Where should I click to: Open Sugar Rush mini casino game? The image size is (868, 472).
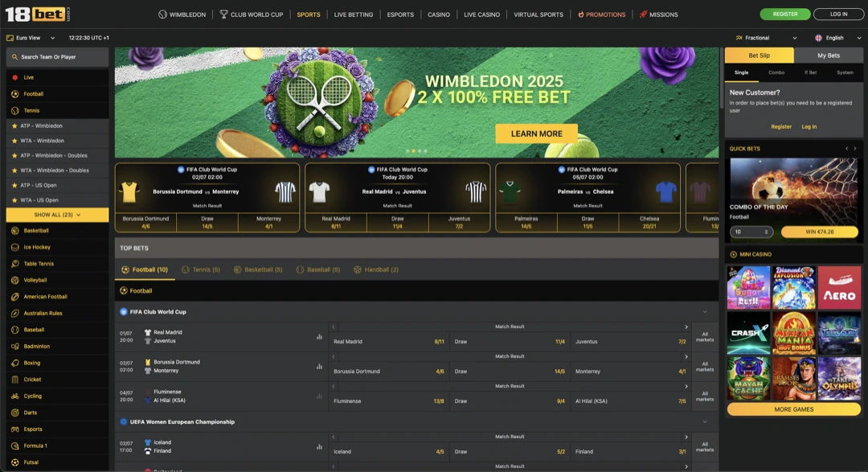click(748, 288)
